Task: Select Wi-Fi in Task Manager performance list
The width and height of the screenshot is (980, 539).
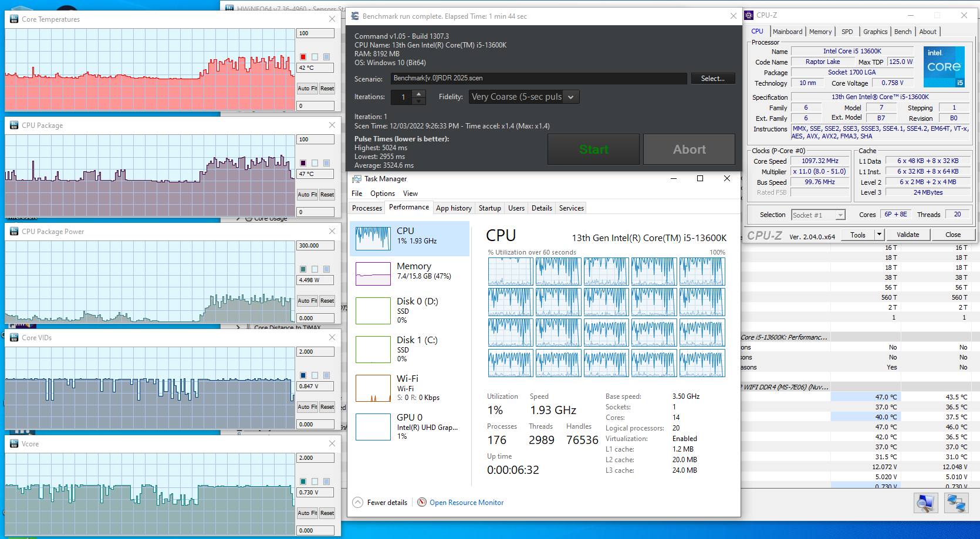Action: pyautogui.click(x=410, y=388)
